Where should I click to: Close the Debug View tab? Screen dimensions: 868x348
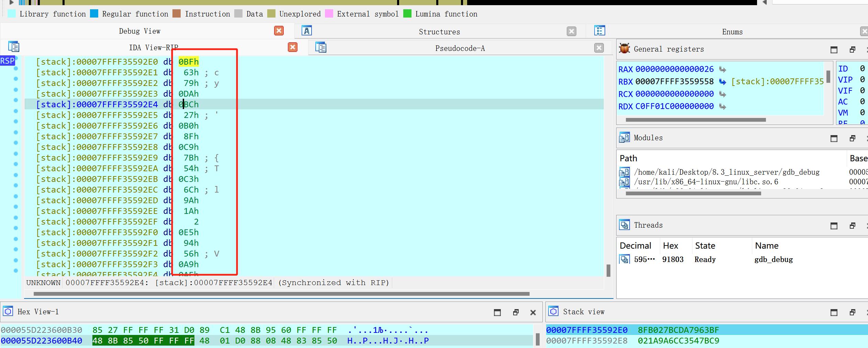click(x=279, y=31)
